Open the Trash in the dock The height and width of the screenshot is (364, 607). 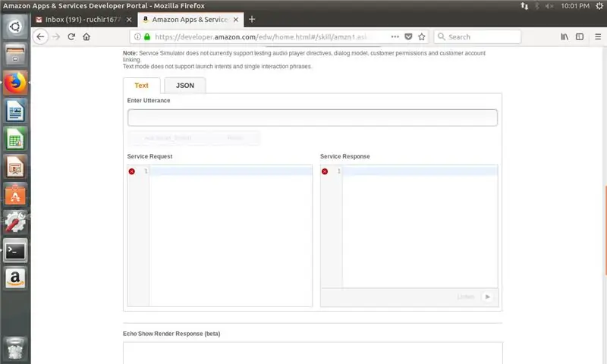click(x=15, y=347)
